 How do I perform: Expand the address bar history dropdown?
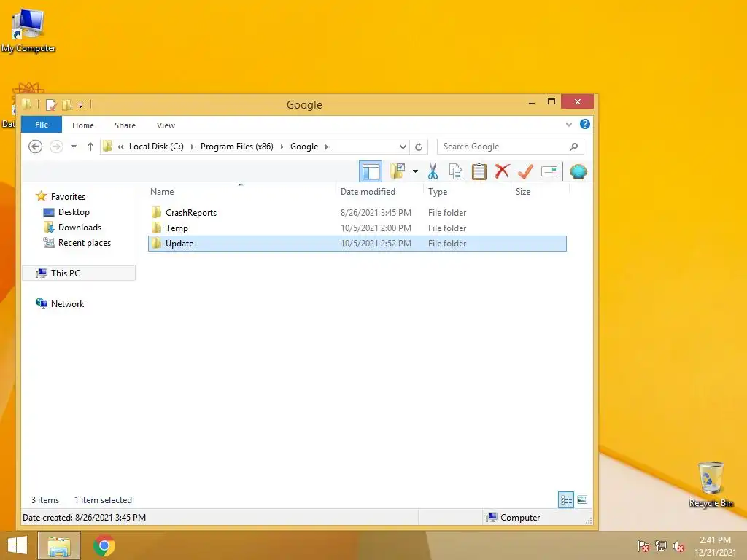tap(403, 147)
